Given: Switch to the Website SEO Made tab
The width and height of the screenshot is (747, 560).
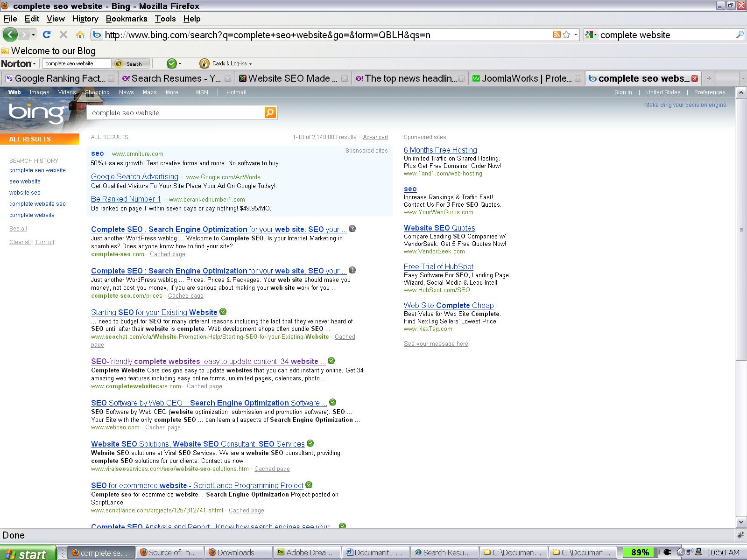Looking at the screenshot, I should (x=293, y=78).
